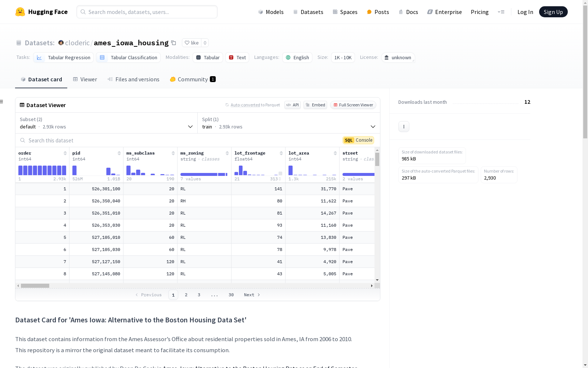
Task: Open the additional navigation menu icon
Action: pyautogui.click(x=501, y=12)
